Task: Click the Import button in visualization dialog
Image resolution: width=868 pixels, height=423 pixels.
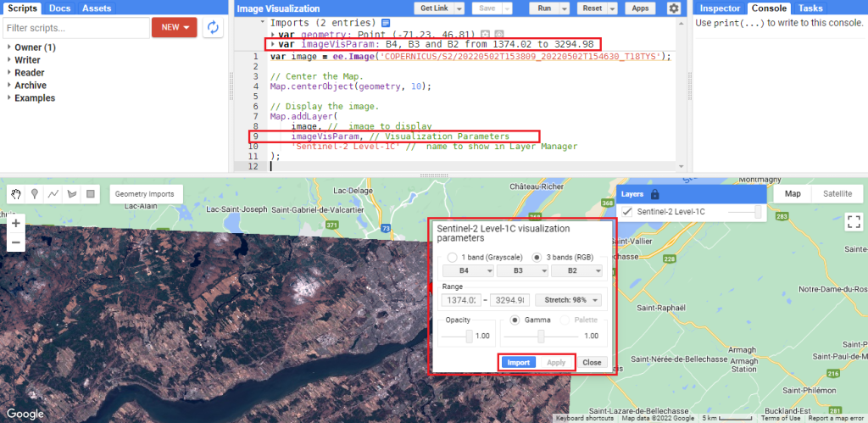Action: click(x=519, y=362)
